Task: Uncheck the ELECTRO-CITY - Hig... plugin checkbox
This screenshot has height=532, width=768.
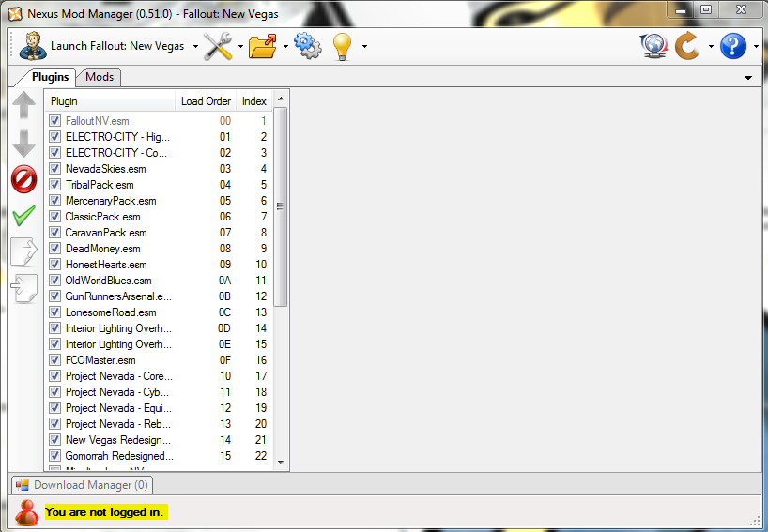Action: click(x=54, y=137)
